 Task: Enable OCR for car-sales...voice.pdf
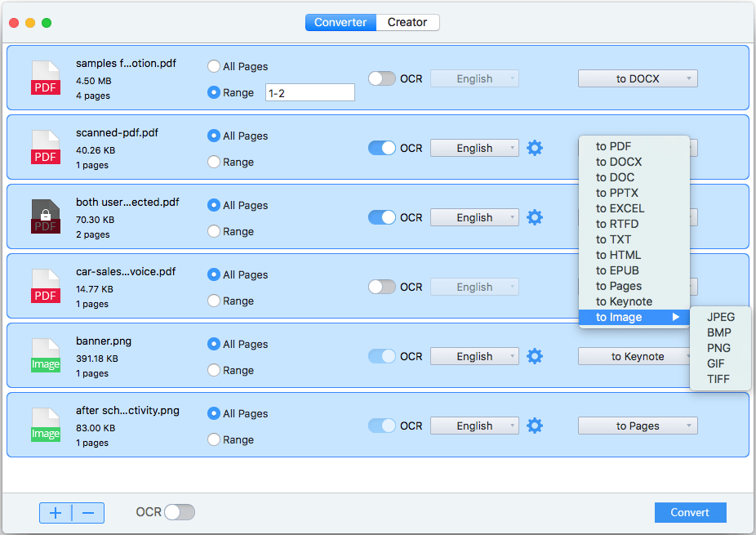(x=380, y=287)
